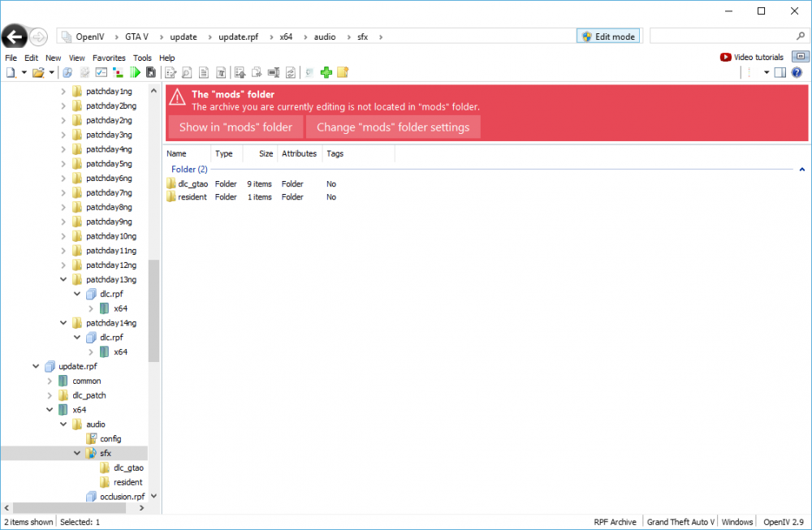Viewport: 812px width, 530px height.
Task: Toggle the checkbox-list toolbar icon
Action: tap(101, 72)
